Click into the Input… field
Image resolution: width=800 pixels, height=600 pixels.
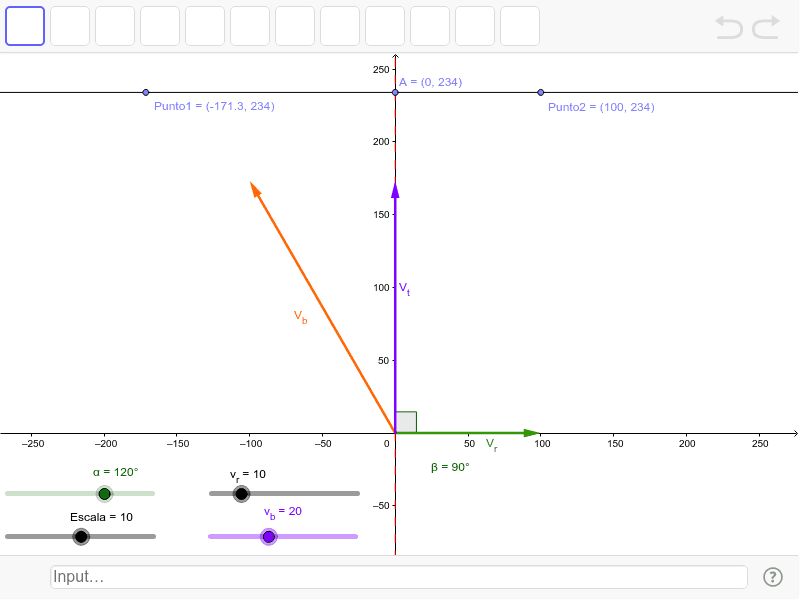coord(399,577)
